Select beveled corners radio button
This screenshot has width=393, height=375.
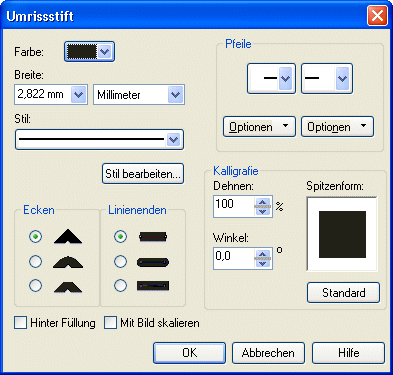(x=35, y=286)
